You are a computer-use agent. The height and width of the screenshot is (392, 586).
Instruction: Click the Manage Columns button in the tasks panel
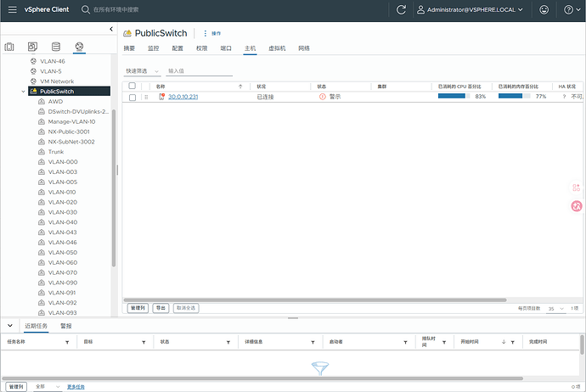16,387
